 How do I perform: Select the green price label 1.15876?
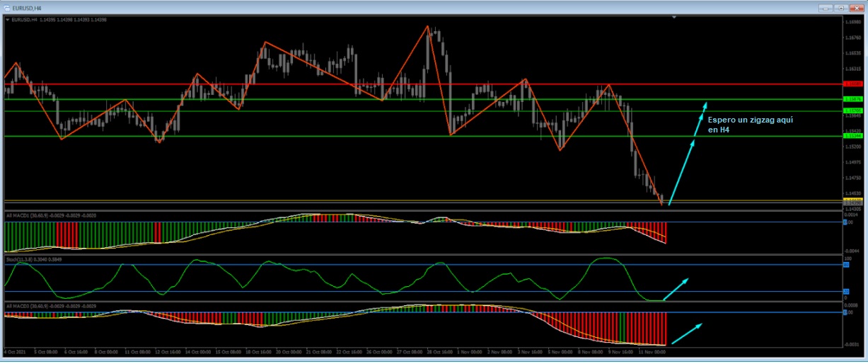point(852,99)
